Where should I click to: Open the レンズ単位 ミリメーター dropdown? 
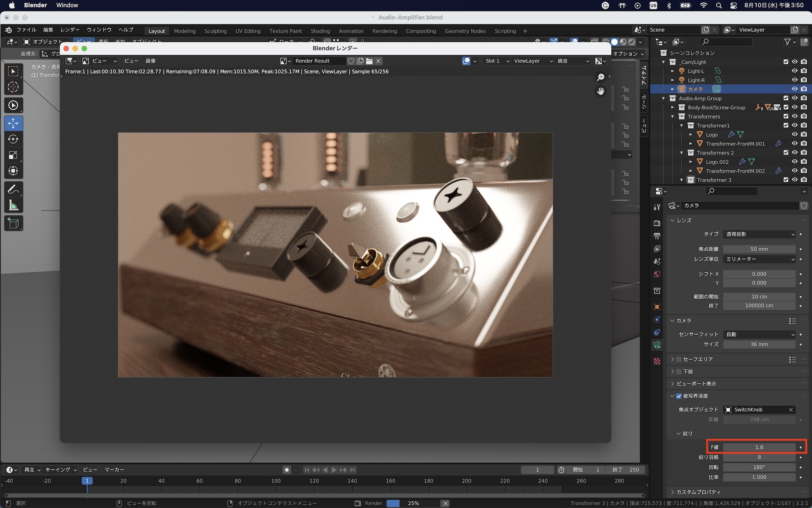(759, 259)
